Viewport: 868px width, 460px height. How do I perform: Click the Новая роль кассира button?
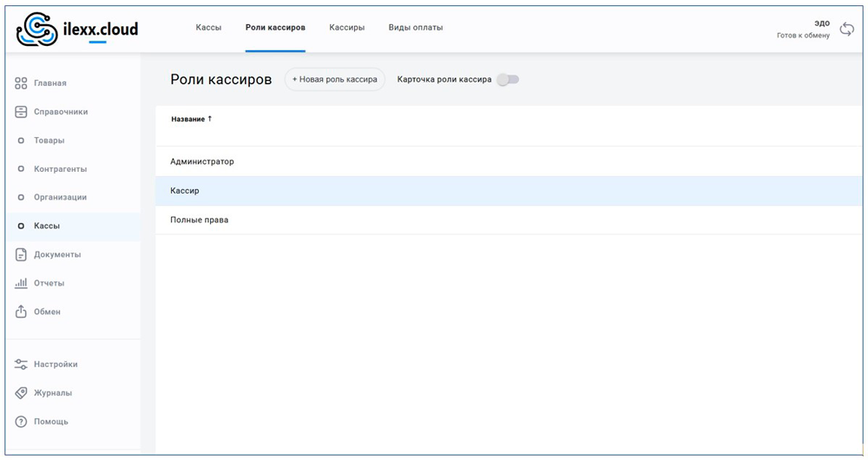click(x=334, y=80)
